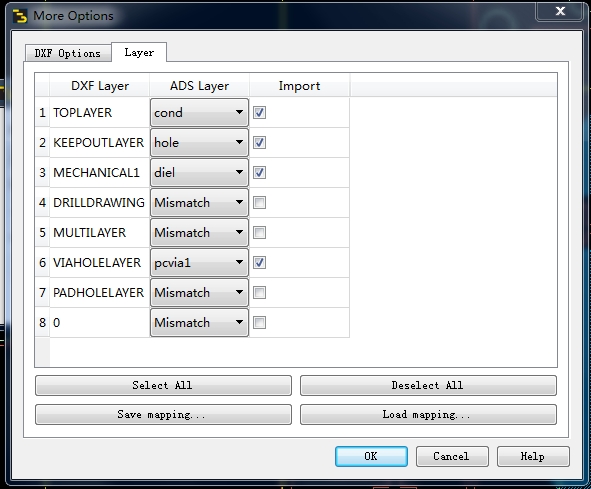Uncheck Import for KEEPOUTLAYER

(259, 143)
